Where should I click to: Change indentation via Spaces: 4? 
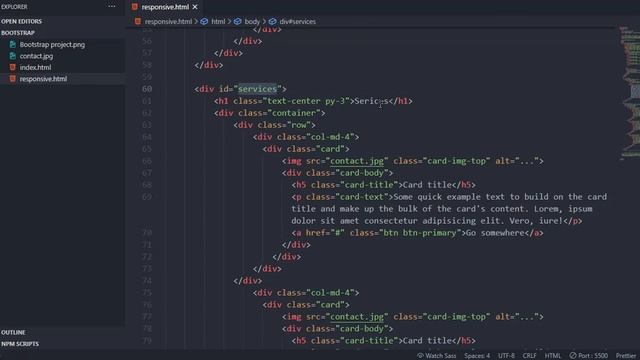coord(477,356)
